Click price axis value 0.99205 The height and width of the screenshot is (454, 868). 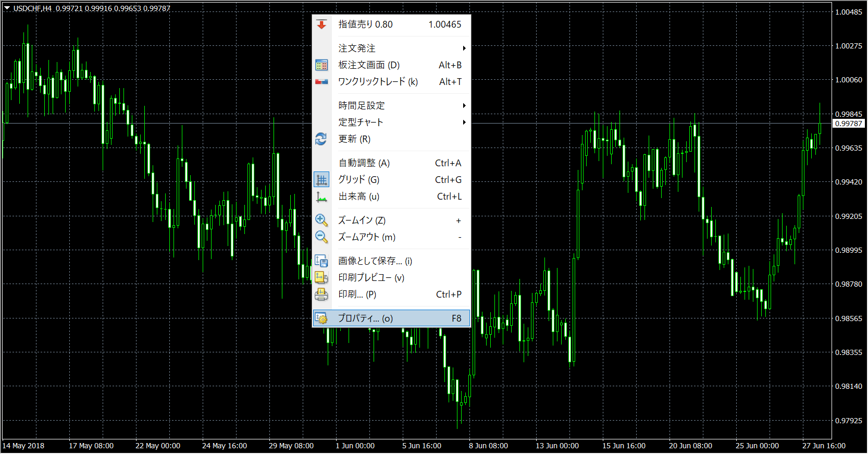849,216
